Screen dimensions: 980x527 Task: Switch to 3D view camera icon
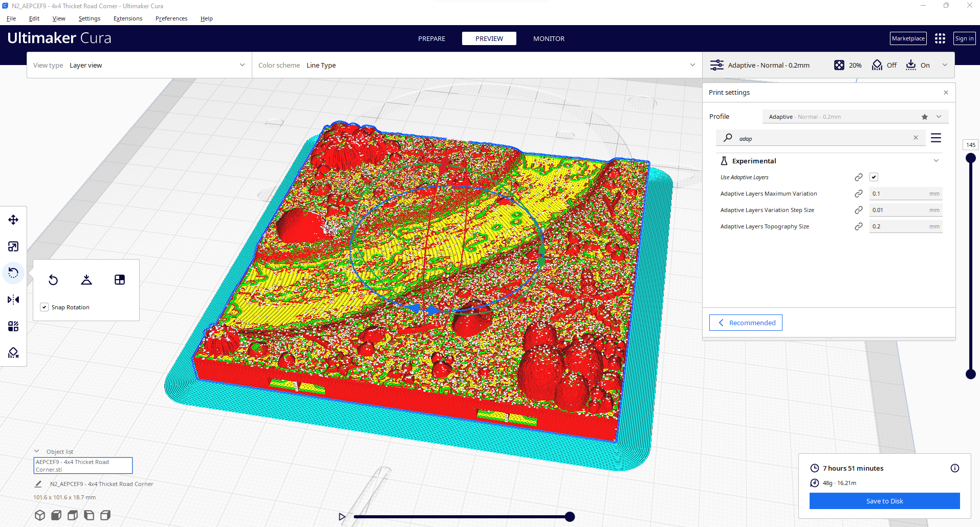click(x=40, y=515)
